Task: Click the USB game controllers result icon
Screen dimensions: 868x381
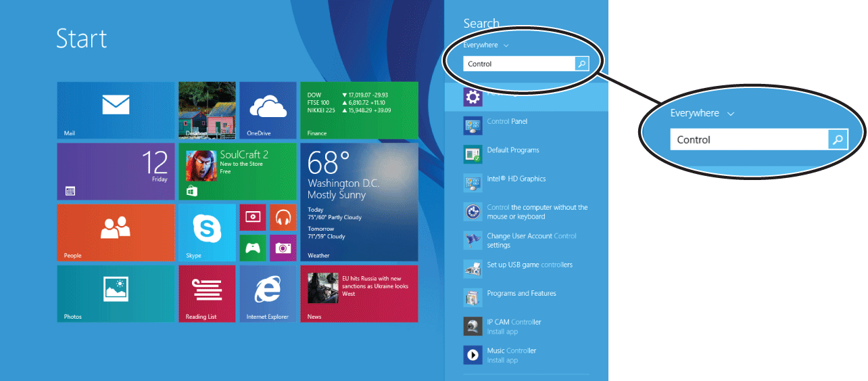Action: [x=473, y=269]
